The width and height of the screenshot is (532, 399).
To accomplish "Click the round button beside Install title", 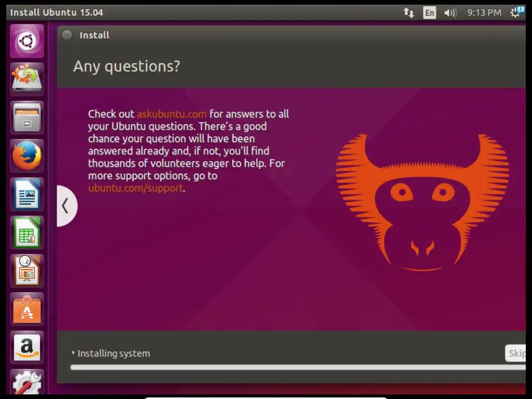I will coord(67,35).
